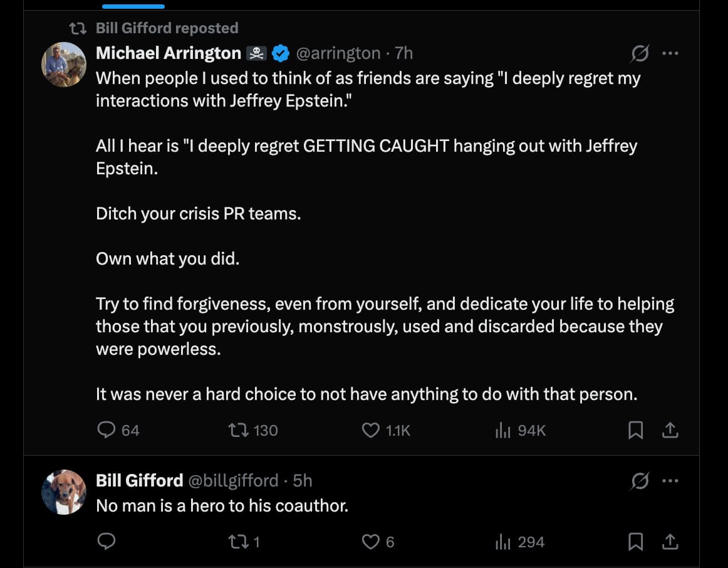Reply to Bill Gifford's coauthor post
The image size is (728, 568).
107,542
